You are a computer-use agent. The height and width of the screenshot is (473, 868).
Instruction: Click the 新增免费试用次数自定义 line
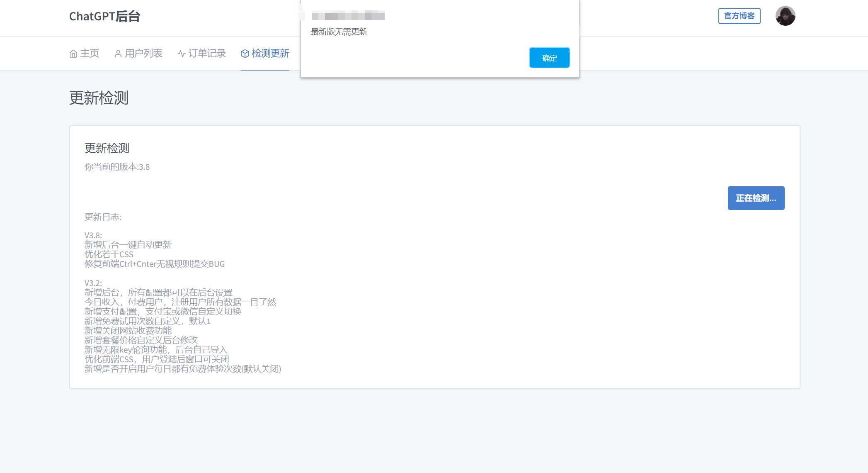click(148, 321)
